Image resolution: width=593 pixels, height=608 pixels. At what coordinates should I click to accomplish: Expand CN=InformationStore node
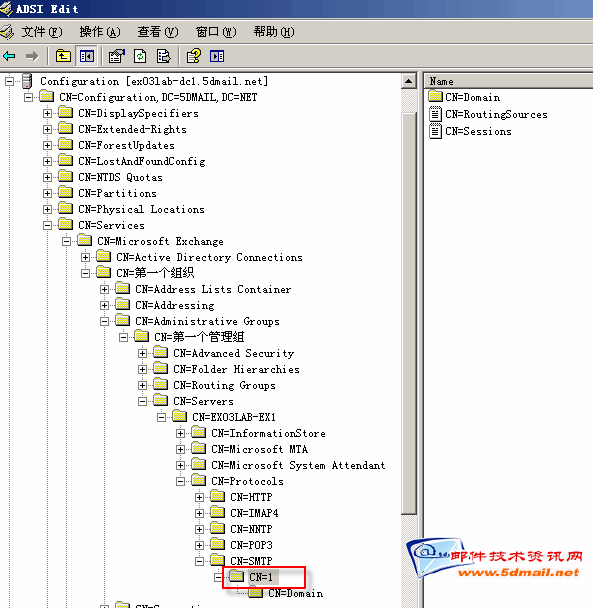(x=180, y=434)
